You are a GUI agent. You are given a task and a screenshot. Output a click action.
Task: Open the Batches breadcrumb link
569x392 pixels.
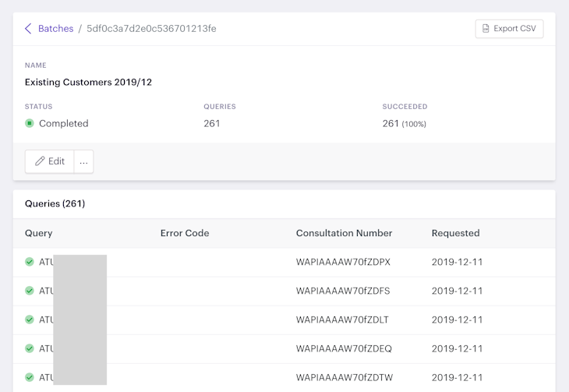coord(55,29)
